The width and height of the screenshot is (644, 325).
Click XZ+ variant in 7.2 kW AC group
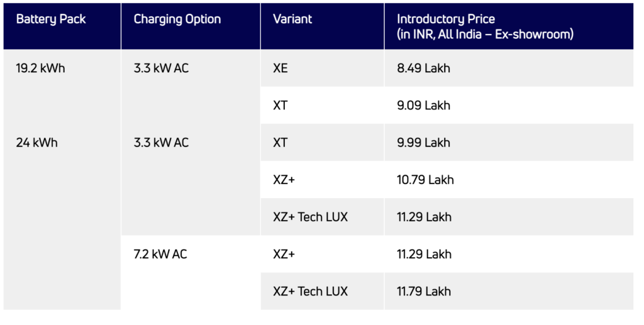pos(284,255)
